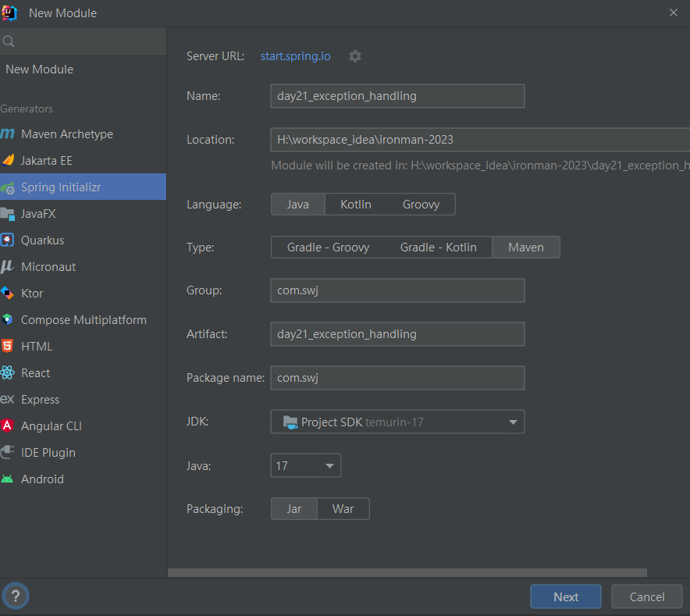
Task: Select the Micronaut generator icon
Action: [8, 267]
